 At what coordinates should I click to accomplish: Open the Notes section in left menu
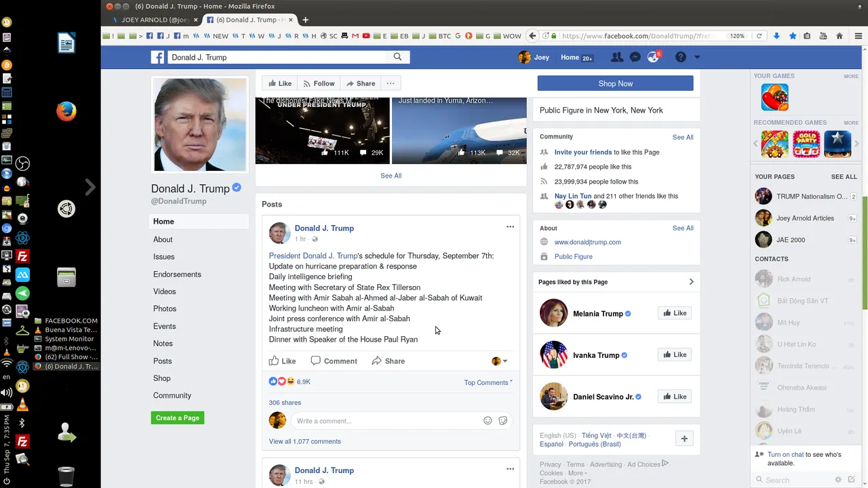click(x=163, y=344)
